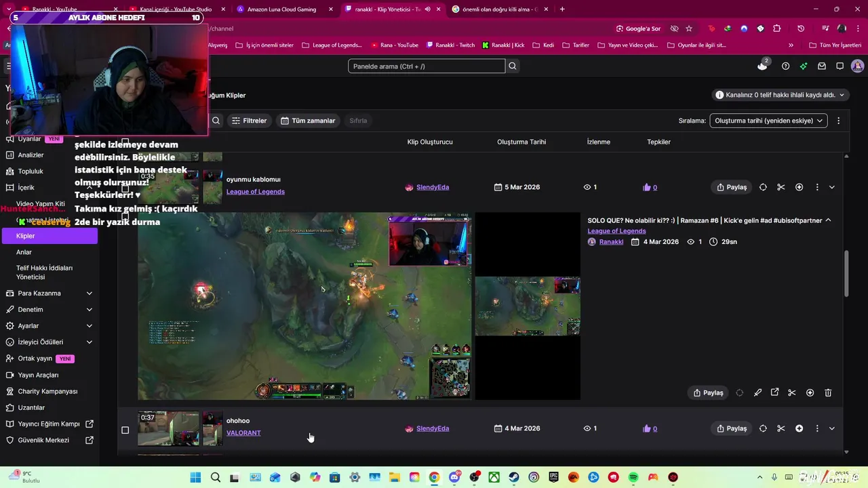This screenshot has height=488, width=868.
Task: Click scissors icon on ohohoo row
Action: 781,428
